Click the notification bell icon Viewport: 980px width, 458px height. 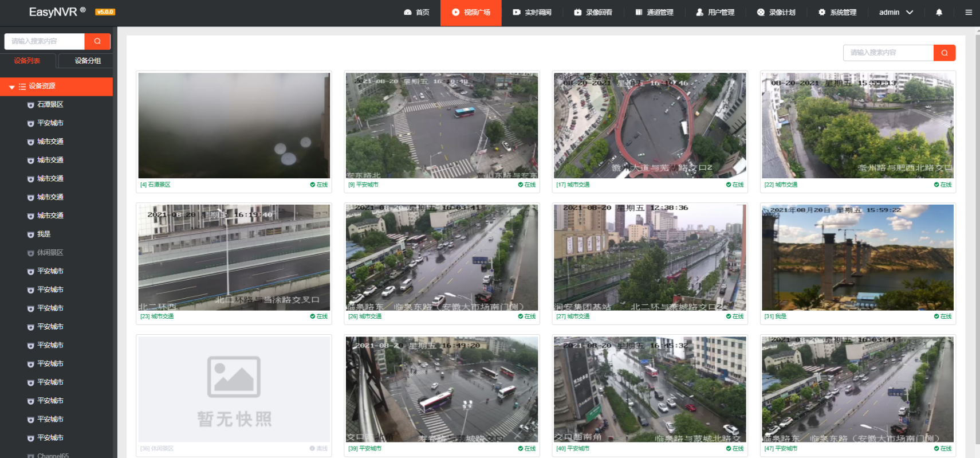[x=939, y=12]
